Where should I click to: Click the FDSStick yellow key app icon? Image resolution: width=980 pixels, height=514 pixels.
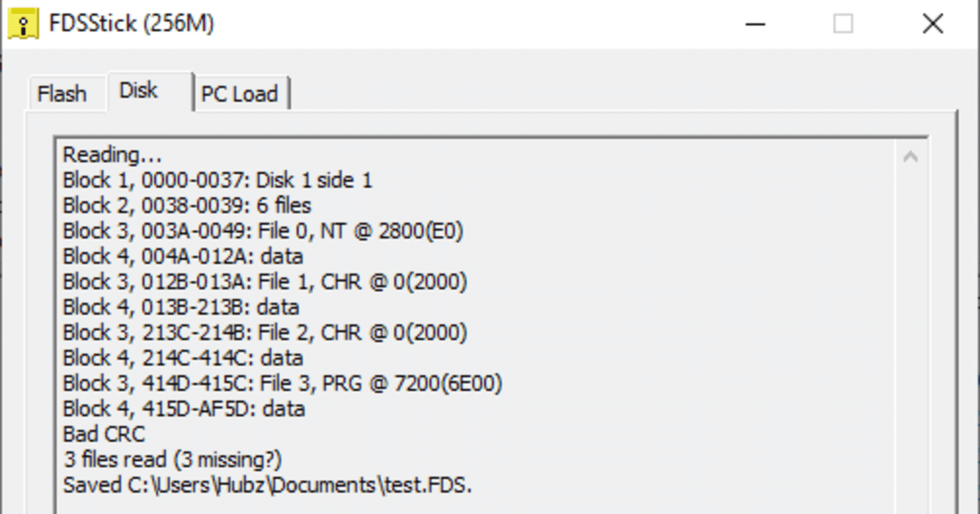24,23
